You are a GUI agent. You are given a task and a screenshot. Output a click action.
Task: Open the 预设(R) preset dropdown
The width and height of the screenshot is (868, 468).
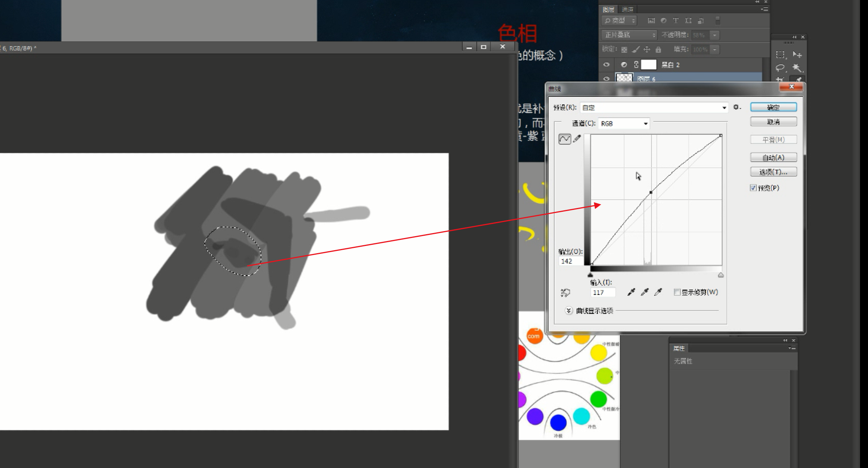click(654, 108)
